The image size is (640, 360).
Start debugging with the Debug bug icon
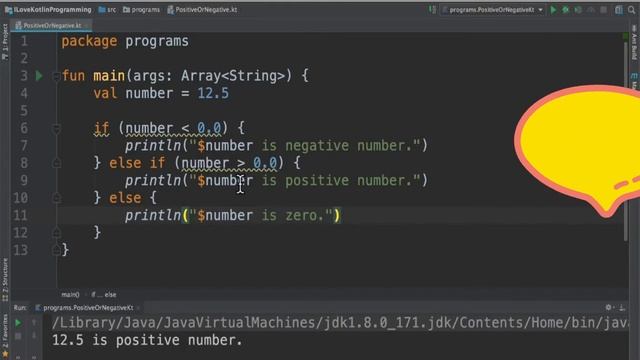pos(566,9)
